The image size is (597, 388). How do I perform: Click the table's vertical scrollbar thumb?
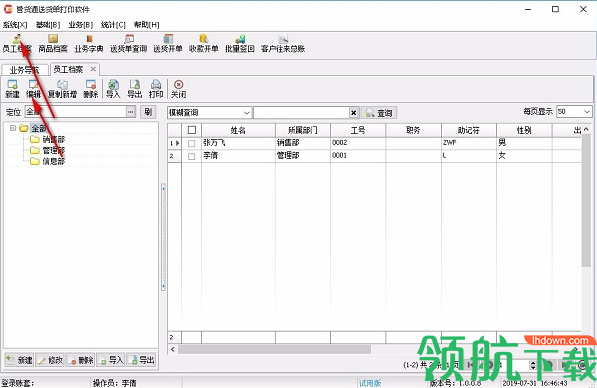[x=586, y=200]
